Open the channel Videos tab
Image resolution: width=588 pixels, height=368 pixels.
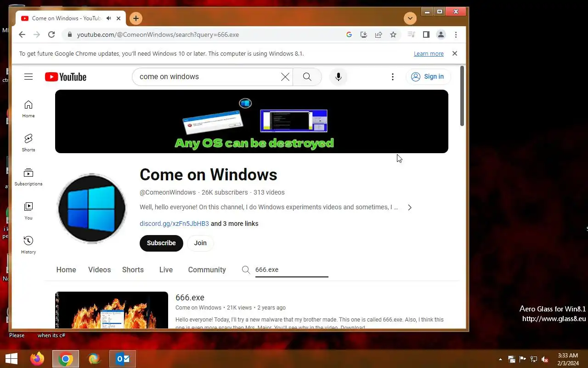(100, 270)
